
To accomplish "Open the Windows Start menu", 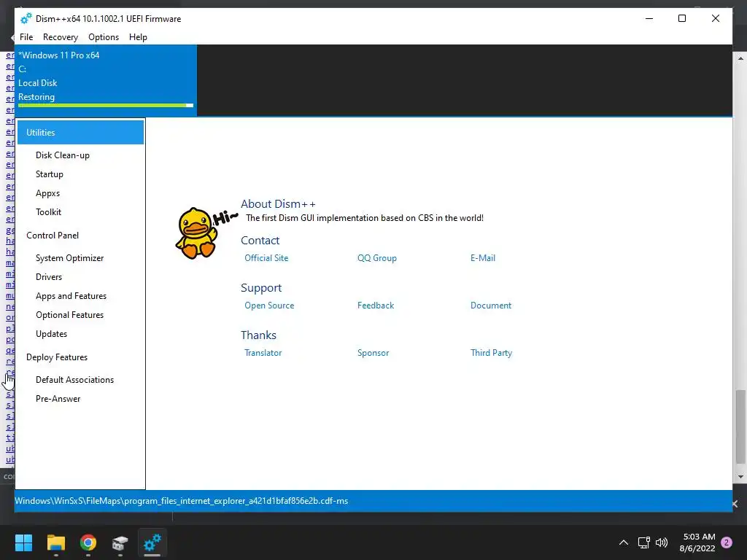I will coord(23,542).
